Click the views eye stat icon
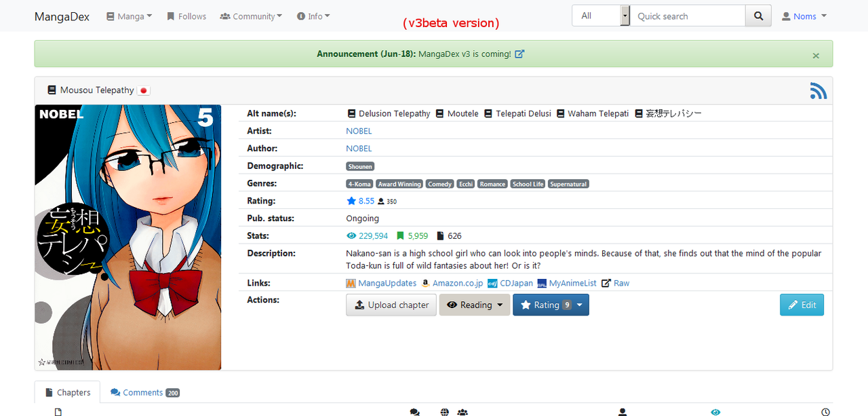 tap(351, 236)
